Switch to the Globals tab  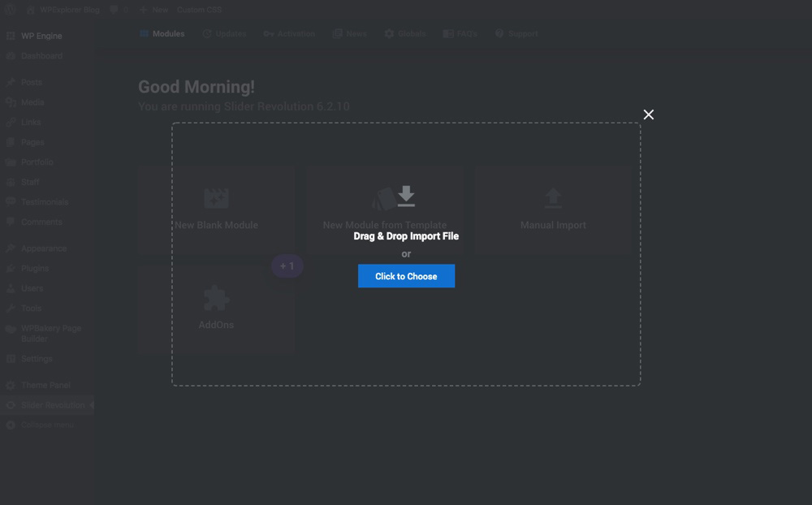[405, 33]
